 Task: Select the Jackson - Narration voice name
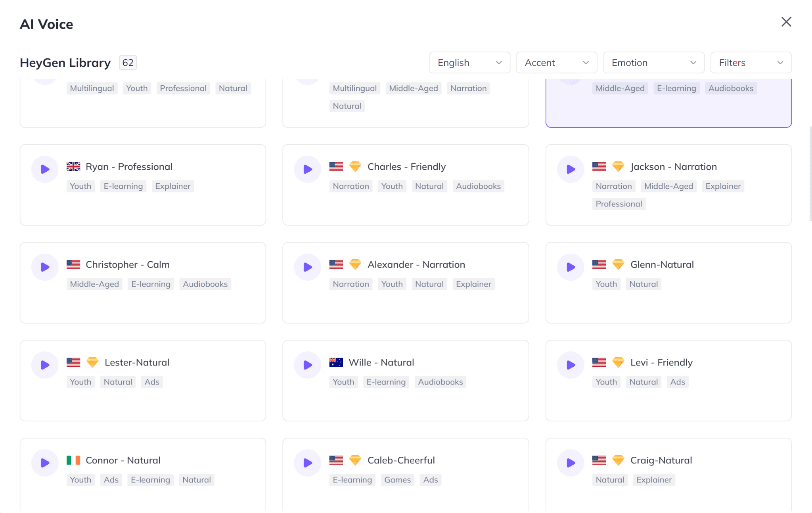[x=674, y=167]
